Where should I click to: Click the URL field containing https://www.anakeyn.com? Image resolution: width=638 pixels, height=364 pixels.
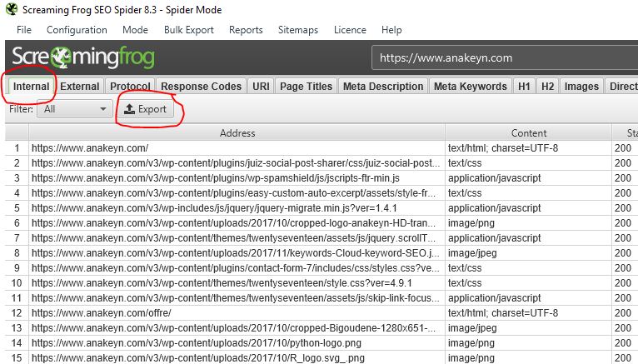pyautogui.click(x=505, y=57)
